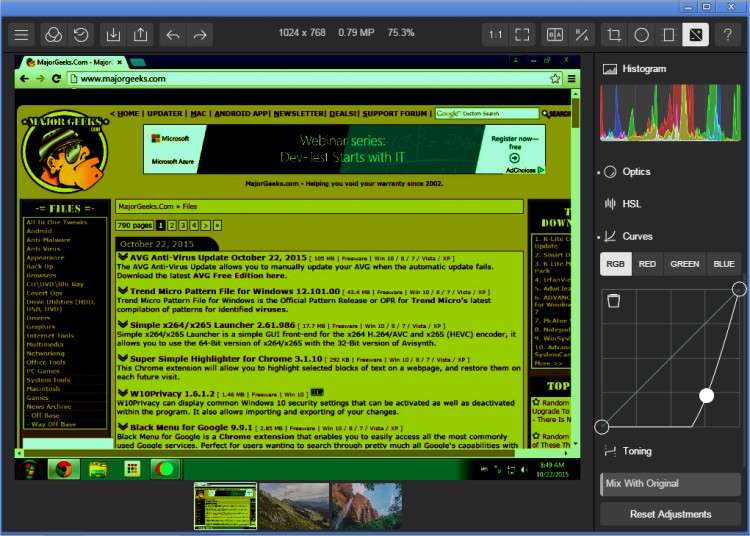Viewport: 750px width, 536px height.
Task: Select the circle radial mask tool
Action: (641, 34)
